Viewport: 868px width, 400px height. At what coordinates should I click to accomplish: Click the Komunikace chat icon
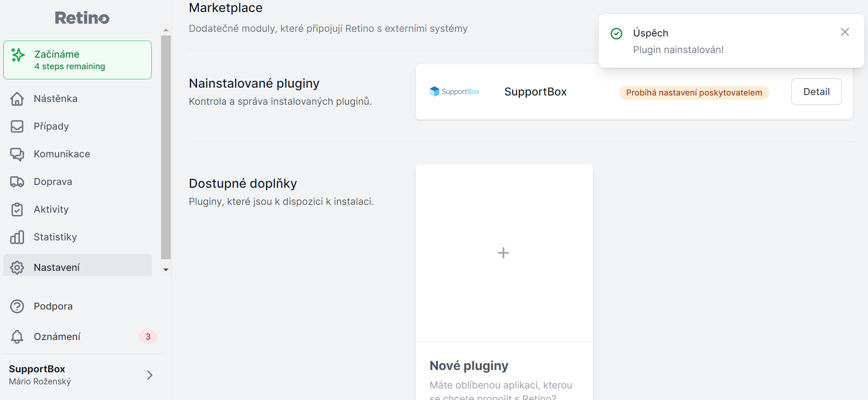[x=17, y=154]
